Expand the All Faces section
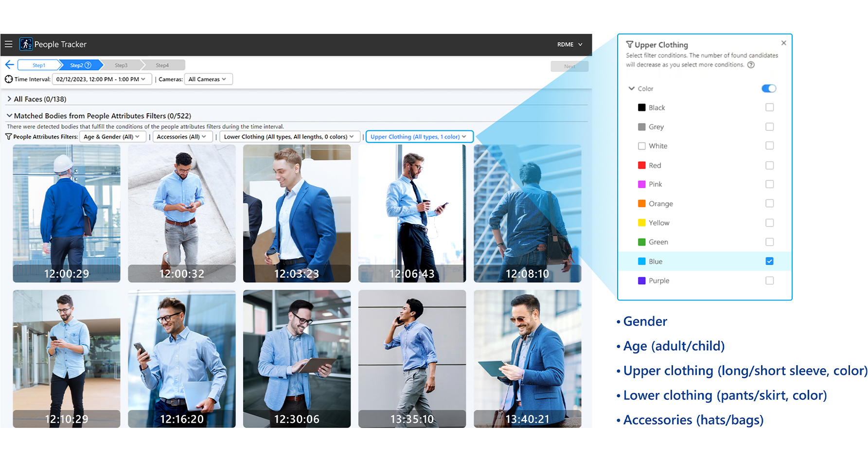The image size is (868, 462). point(9,99)
